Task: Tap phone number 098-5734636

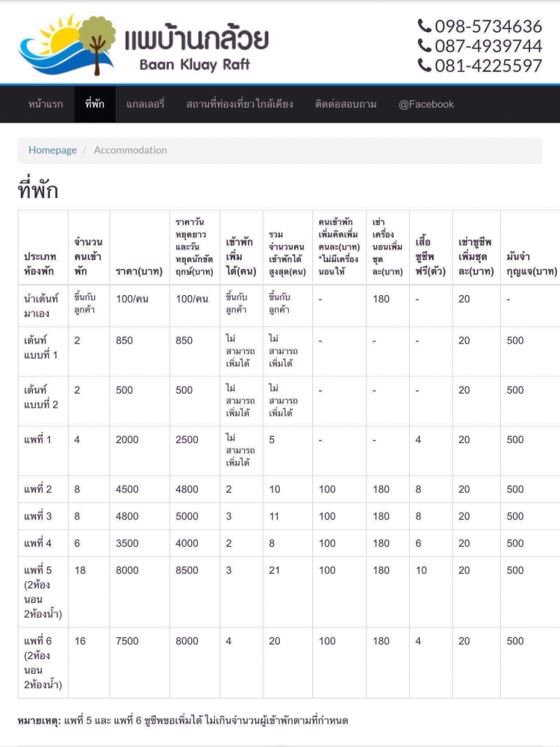Action: [x=488, y=27]
